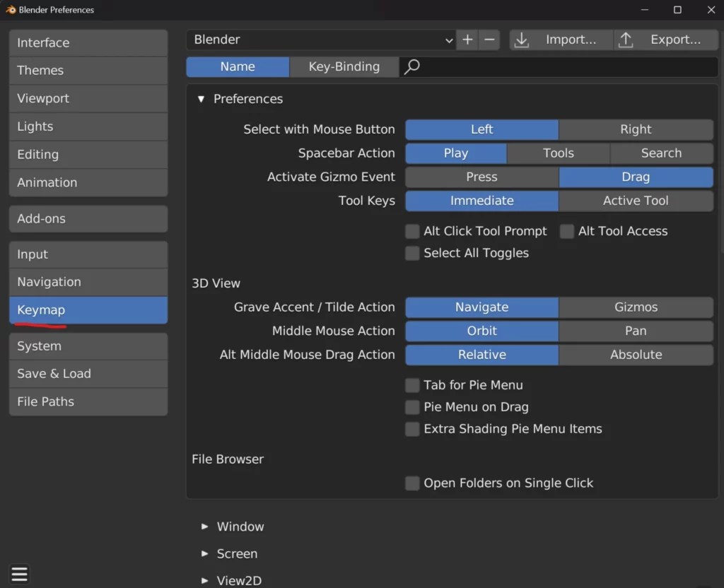Switch to the Key-Binding tab
The height and width of the screenshot is (588, 724).
point(344,66)
